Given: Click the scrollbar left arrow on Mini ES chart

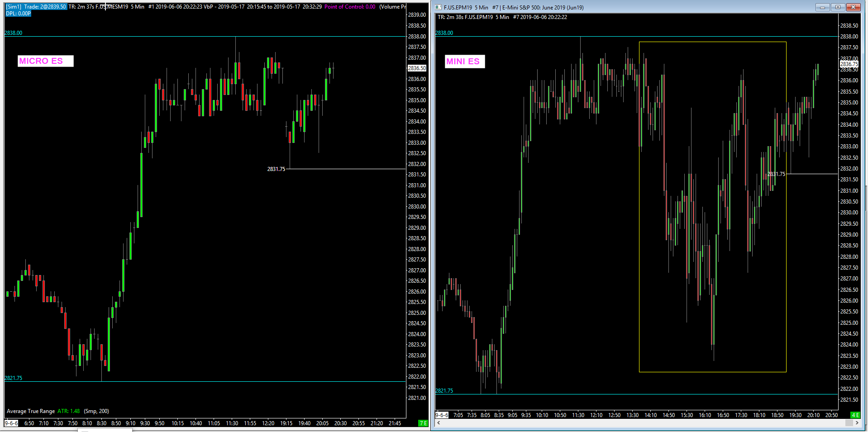Looking at the screenshot, I should point(438,423).
